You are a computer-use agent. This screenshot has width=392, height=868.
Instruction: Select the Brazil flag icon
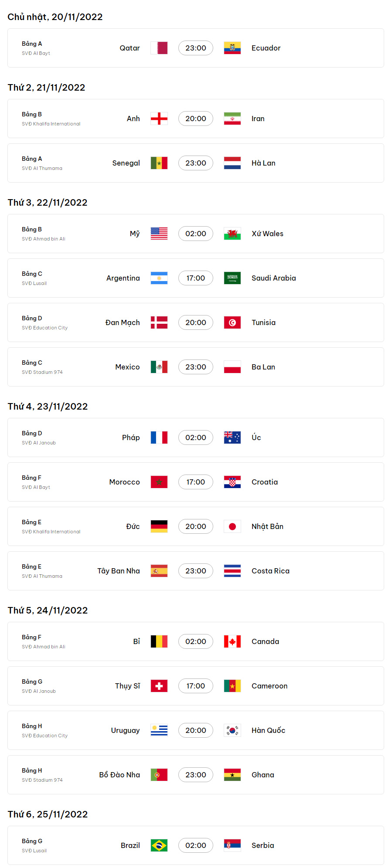point(159,845)
